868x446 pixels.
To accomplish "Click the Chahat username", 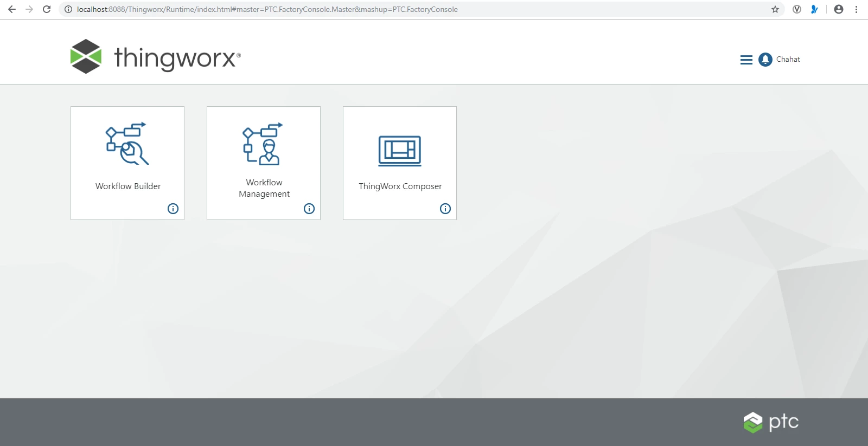I will coord(788,60).
